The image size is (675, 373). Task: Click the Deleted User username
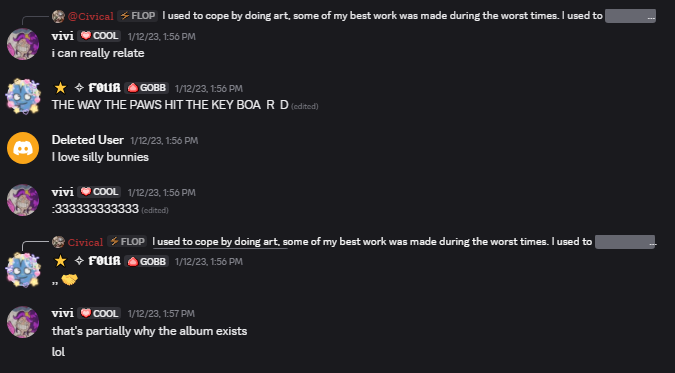(x=87, y=140)
